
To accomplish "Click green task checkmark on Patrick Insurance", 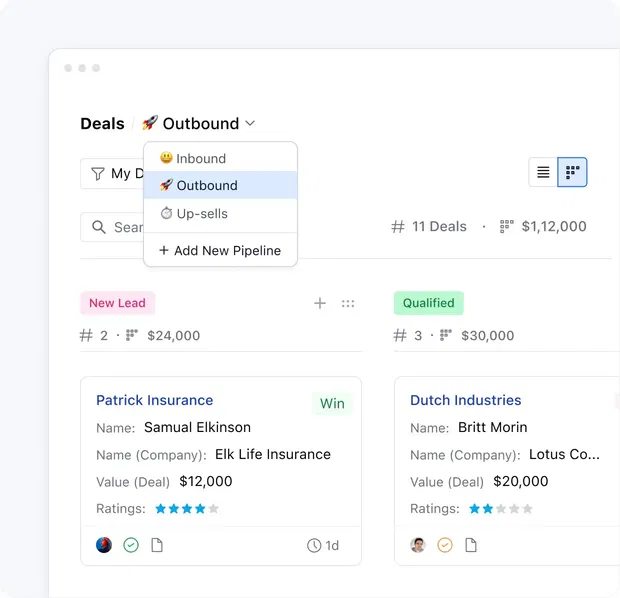I will (131, 545).
